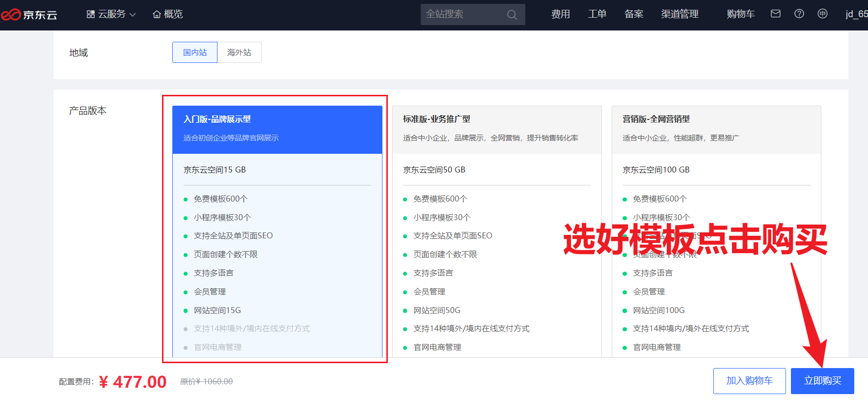The image size is (868, 400).
Task: Open the mail messages icon
Action: pos(776,14)
